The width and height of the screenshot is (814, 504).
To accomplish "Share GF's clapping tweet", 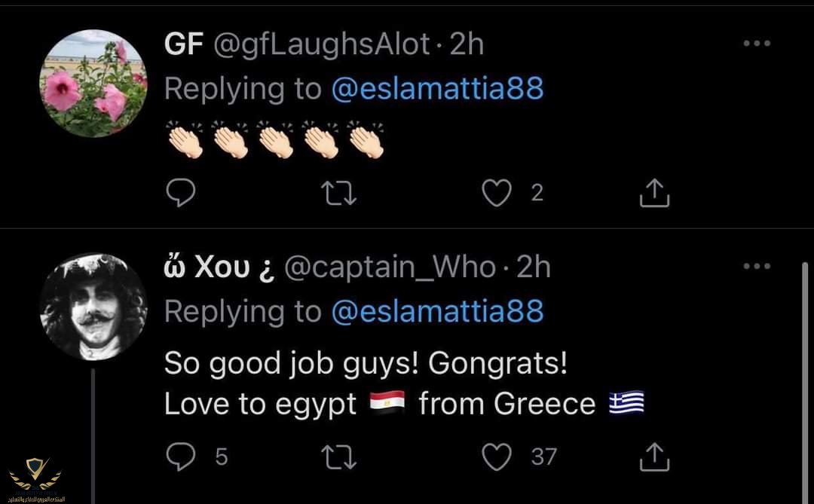I will [x=654, y=194].
